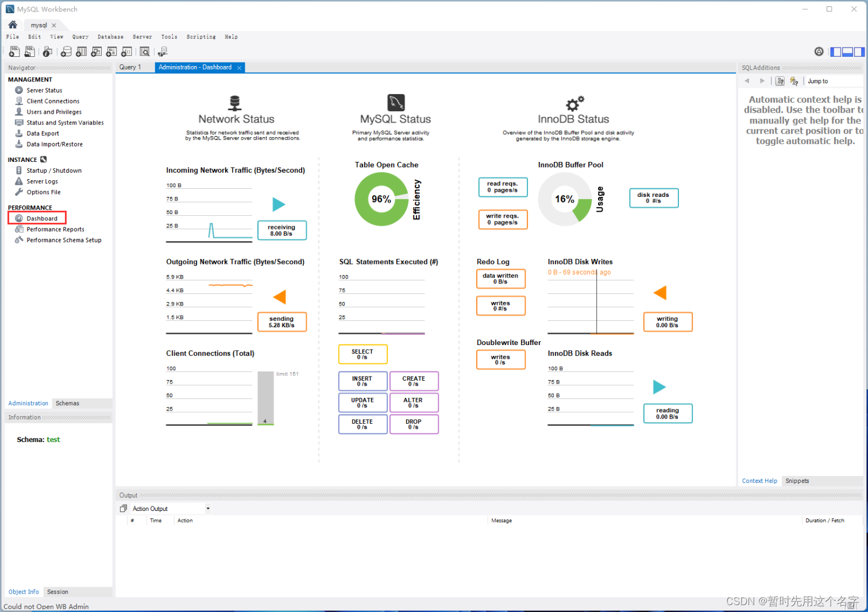The image size is (868, 612).
Task: Open a SQL script file icon
Action: 29,52
